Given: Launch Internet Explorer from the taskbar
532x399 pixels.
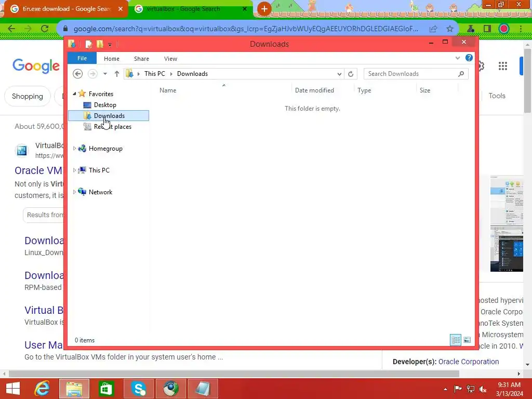Looking at the screenshot, I should 43,389.
